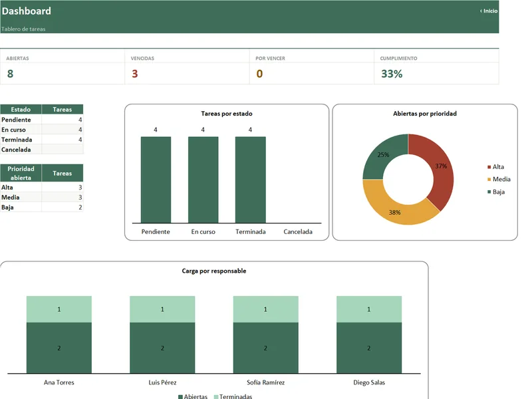Click the 'En curso' bar in the status chart

click(x=203, y=180)
